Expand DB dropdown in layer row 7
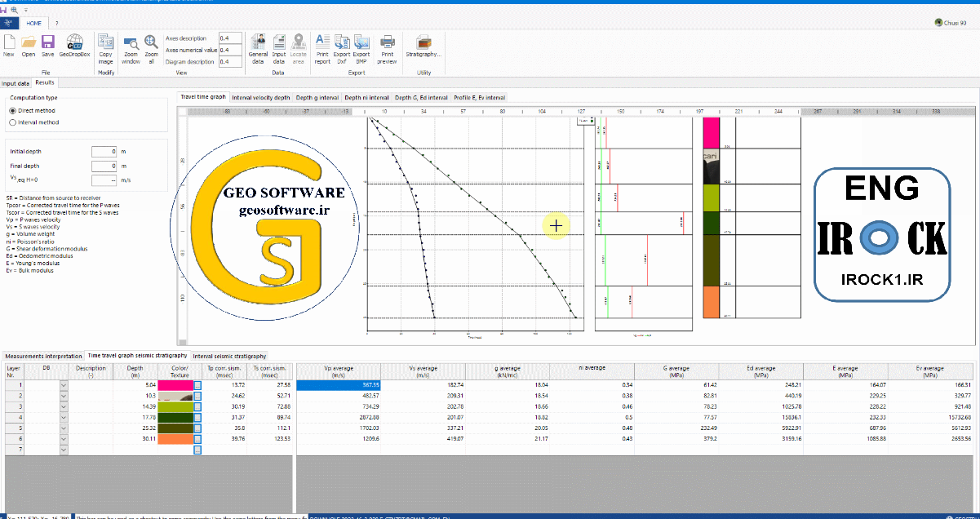The image size is (980, 519). (x=64, y=449)
